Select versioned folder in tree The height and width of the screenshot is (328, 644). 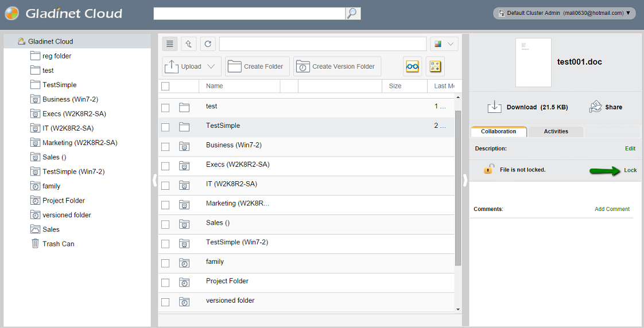coord(67,215)
